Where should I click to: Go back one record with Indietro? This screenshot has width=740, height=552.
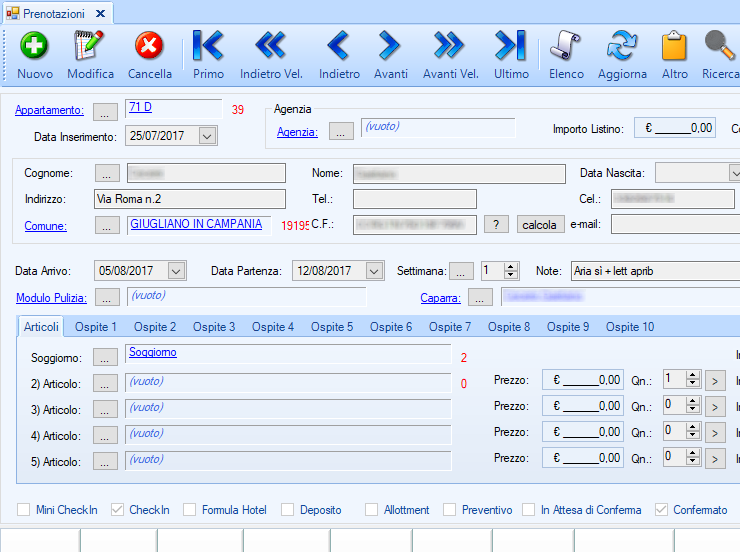tap(339, 46)
